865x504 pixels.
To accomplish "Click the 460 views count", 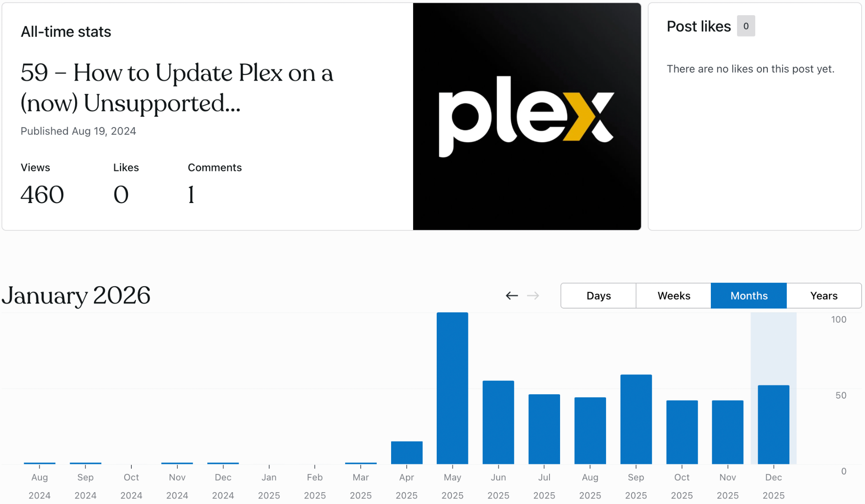I will 42,195.
